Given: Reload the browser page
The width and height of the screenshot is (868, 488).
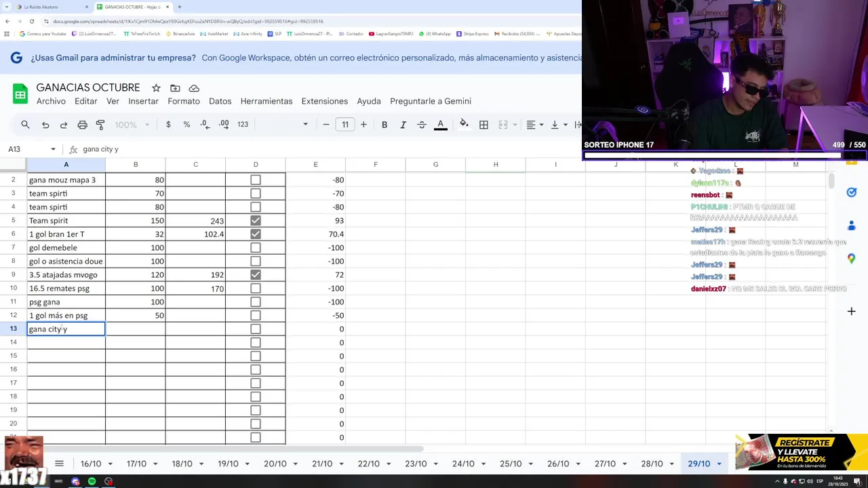Looking at the screenshot, I should pos(31,21).
